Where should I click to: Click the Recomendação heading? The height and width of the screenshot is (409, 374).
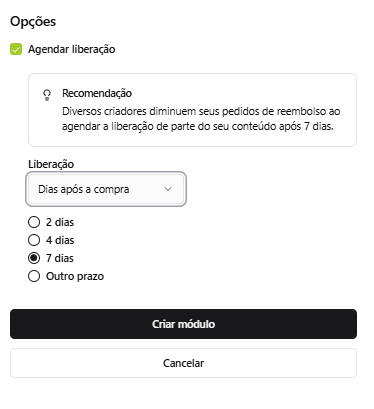point(97,93)
